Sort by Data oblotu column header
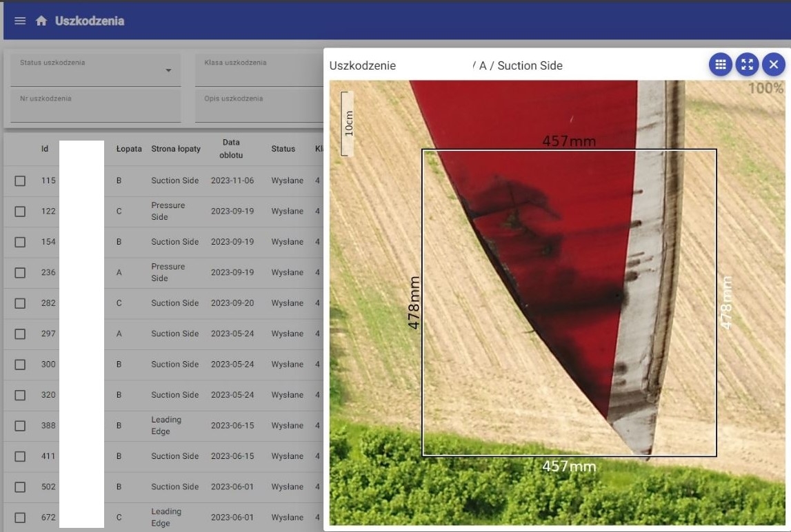This screenshot has width=791, height=532. [231, 149]
